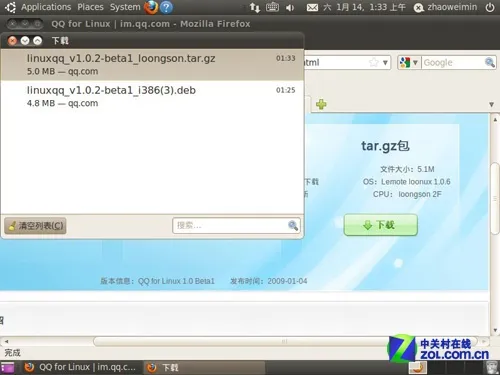
Task: Click the show desktop icon in taskbar
Action: coord(7,368)
